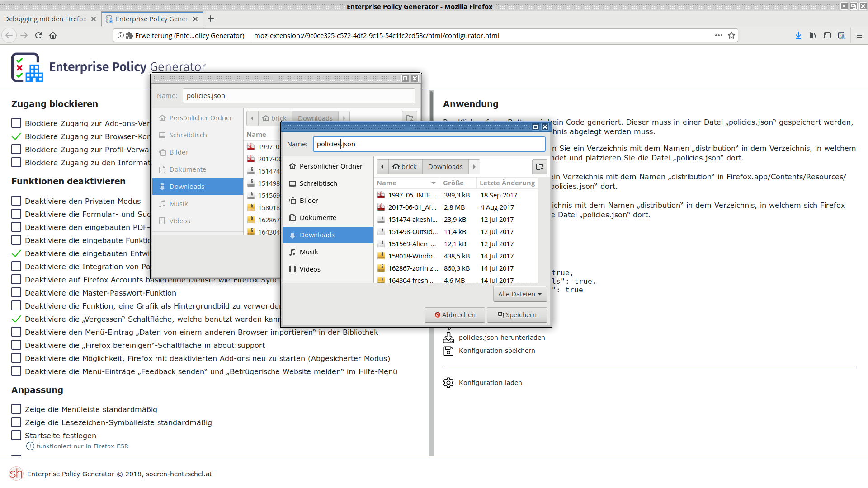Image resolution: width=868 pixels, height=488 pixels.
Task: Click the path bar right arrow after Downloads
Action: pyautogui.click(x=474, y=167)
